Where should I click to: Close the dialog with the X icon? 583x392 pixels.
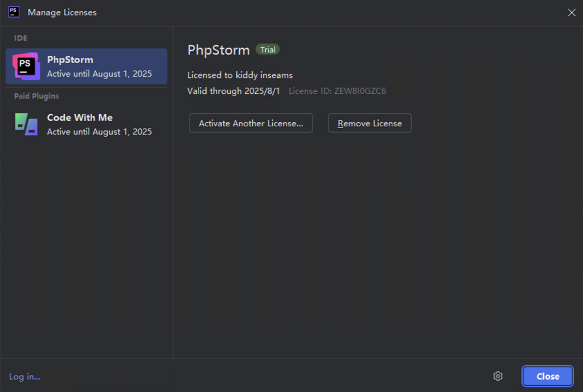point(572,13)
